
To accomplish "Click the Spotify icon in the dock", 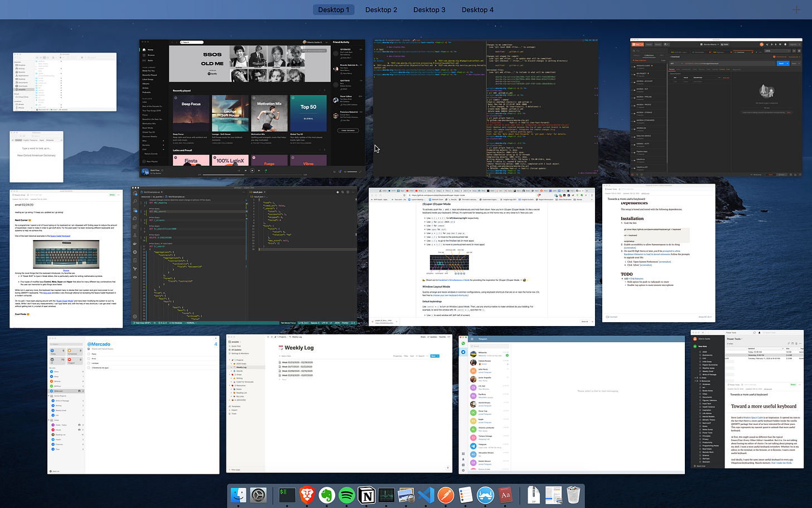I will coord(347,495).
